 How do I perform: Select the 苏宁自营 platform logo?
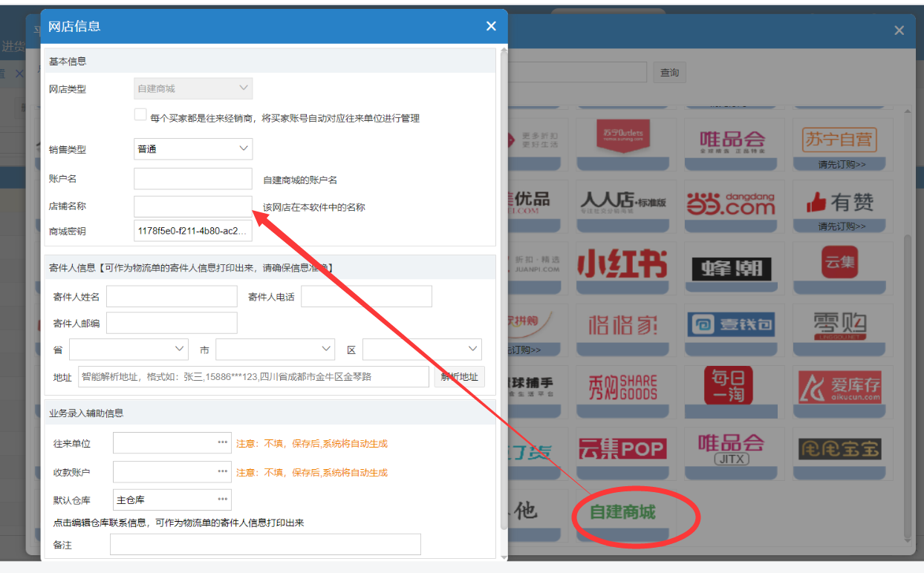coord(839,138)
